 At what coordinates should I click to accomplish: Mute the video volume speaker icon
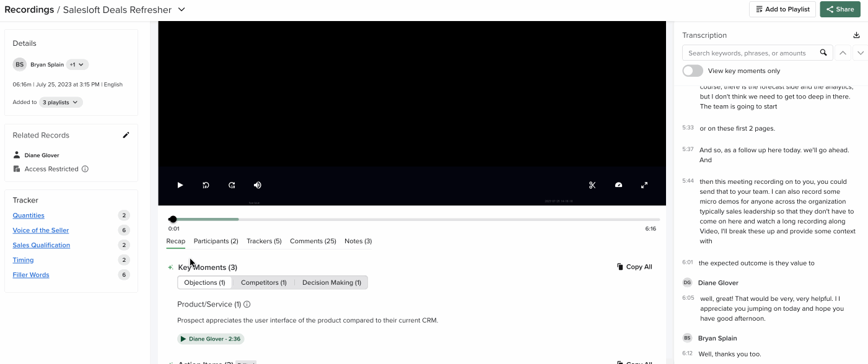click(258, 185)
